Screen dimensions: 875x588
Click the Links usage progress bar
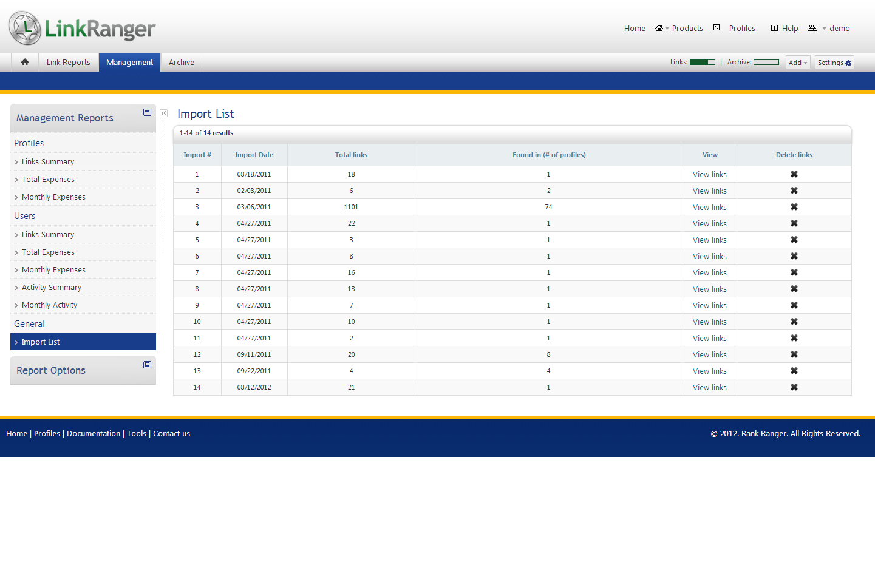point(702,63)
